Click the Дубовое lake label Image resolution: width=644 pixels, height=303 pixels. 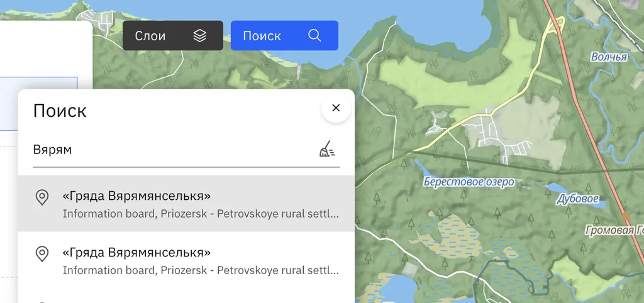pos(577,200)
